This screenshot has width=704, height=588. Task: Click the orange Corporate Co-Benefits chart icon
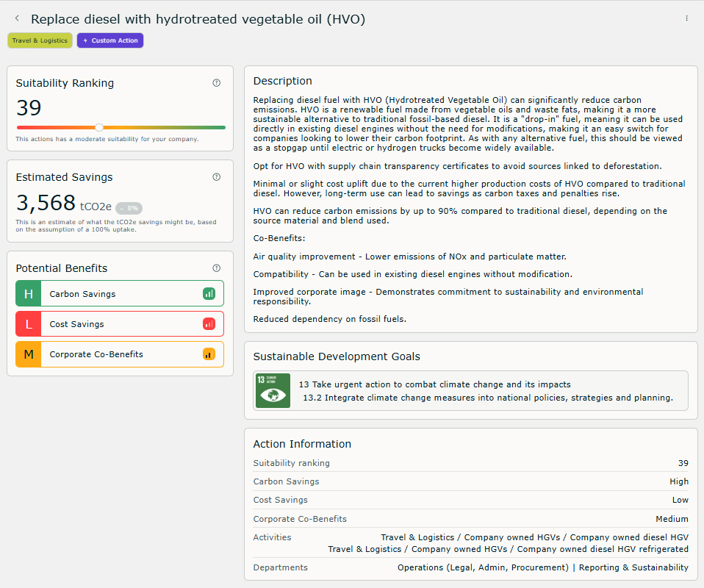pyautogui.click(x=209, y=354)
